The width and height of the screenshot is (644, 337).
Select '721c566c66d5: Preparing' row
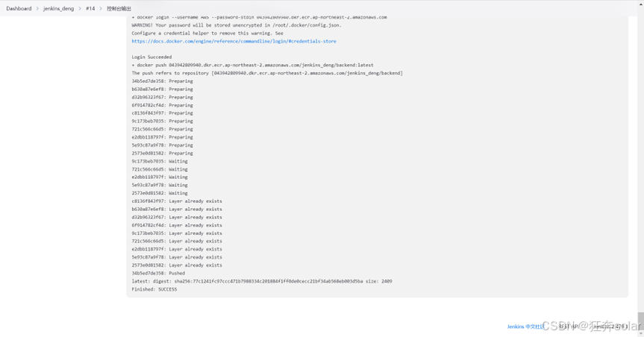coord(162,129)
